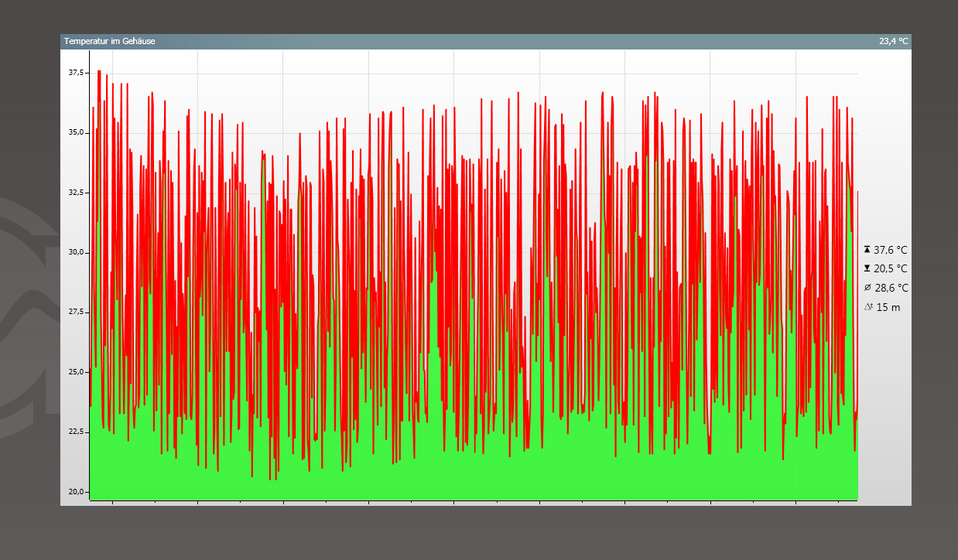Image resolution: width=958 pixels, height=560 pixels.
Task: Click the 20,0 y-axis label
Action: tap(76, 491)
